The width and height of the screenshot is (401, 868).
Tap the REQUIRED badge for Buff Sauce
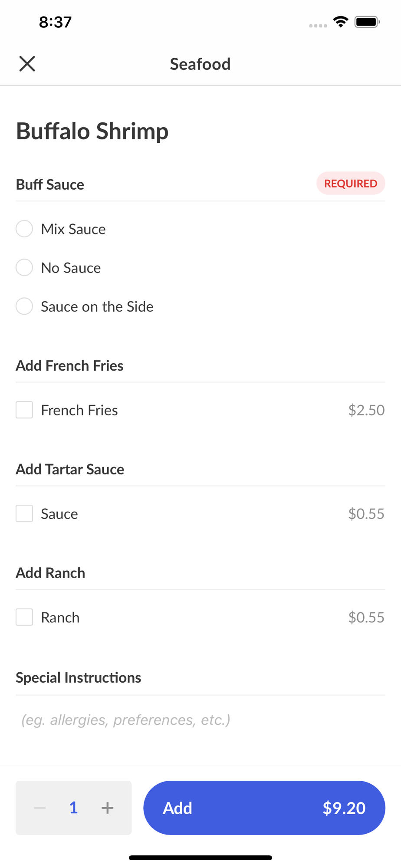[351, 184]
